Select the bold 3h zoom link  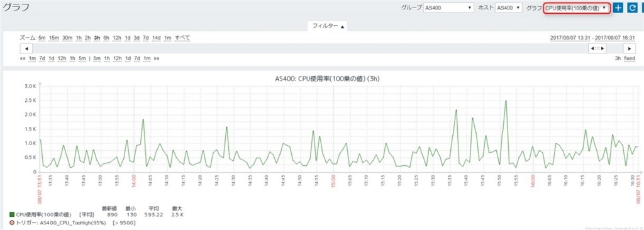pyautogui.click(x=97, y=38)
